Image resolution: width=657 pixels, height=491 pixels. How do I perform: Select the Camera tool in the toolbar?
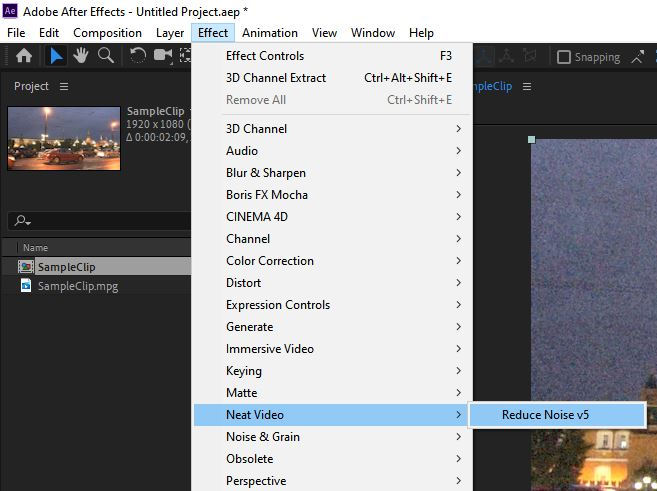(x=162, y=57)
